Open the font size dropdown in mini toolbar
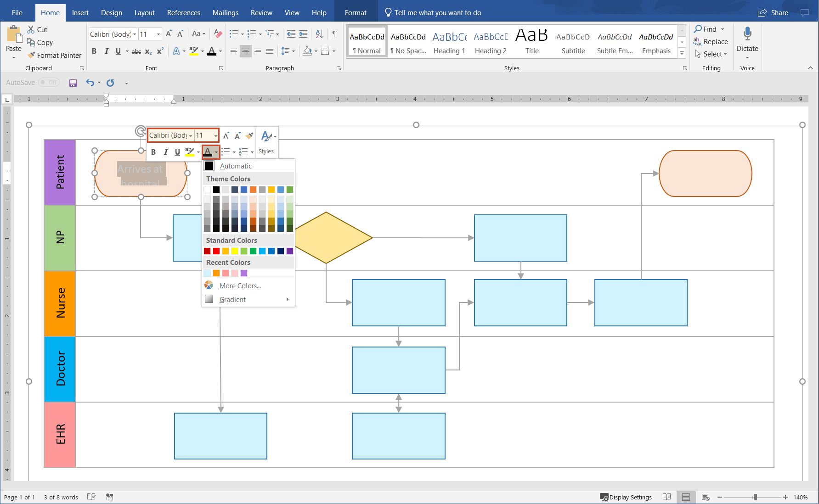 [215, 135]
